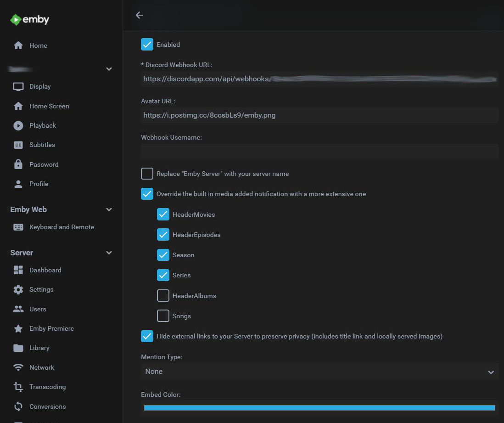Click the Home Screen house icon
Viewport: 504px width, 423px height.
pos(18,106)
